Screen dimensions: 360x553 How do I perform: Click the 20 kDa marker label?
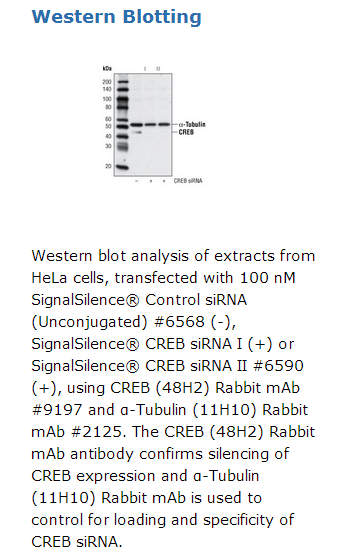pos(108,166)
